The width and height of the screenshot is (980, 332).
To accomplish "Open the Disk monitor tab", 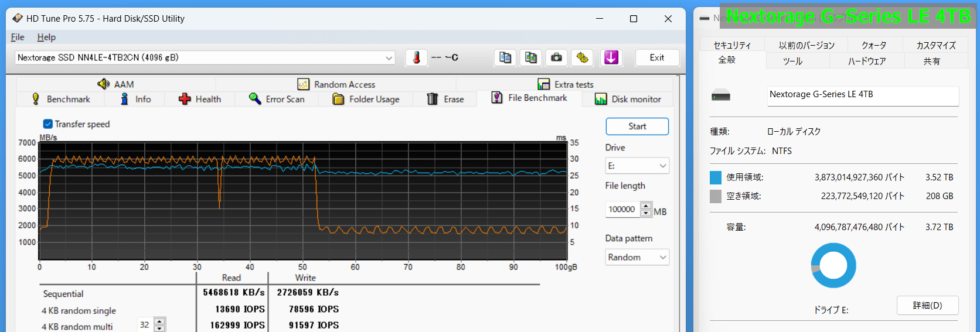I will pos(628,99).
